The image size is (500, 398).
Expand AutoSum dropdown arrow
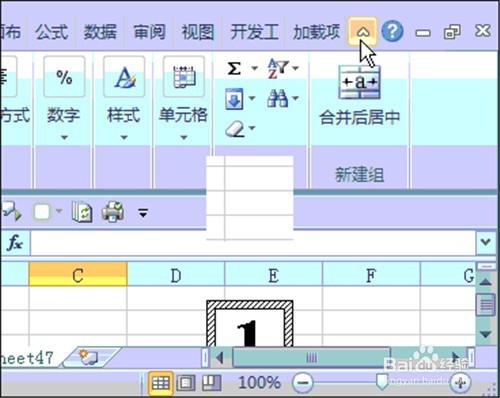click(x=254, y=69)
